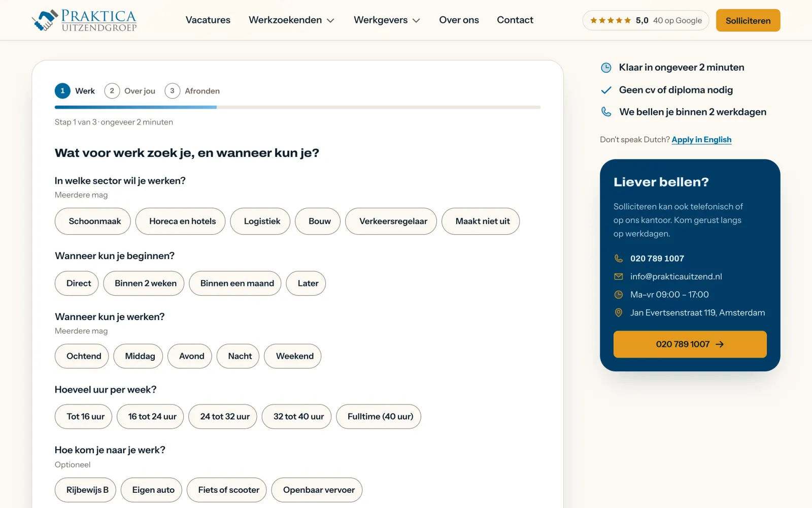
Task: Click the Afronden step label
Action: [202, 91]
